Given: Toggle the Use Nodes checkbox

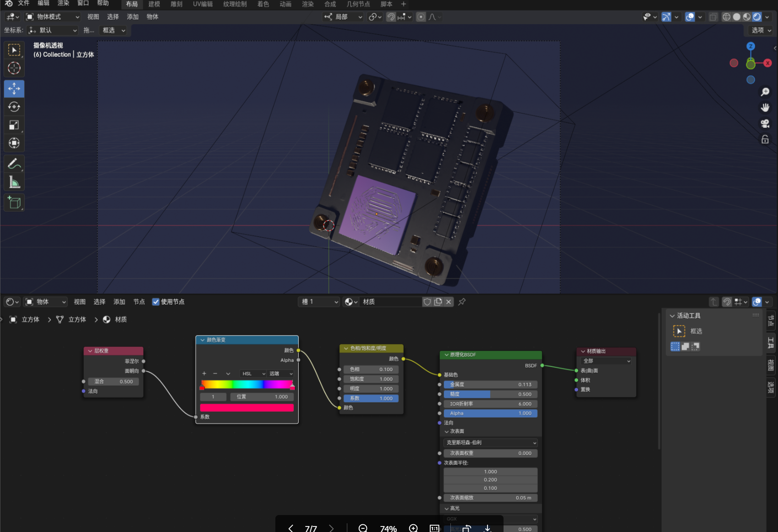Looking at the screenshot, I should (156, 302).
